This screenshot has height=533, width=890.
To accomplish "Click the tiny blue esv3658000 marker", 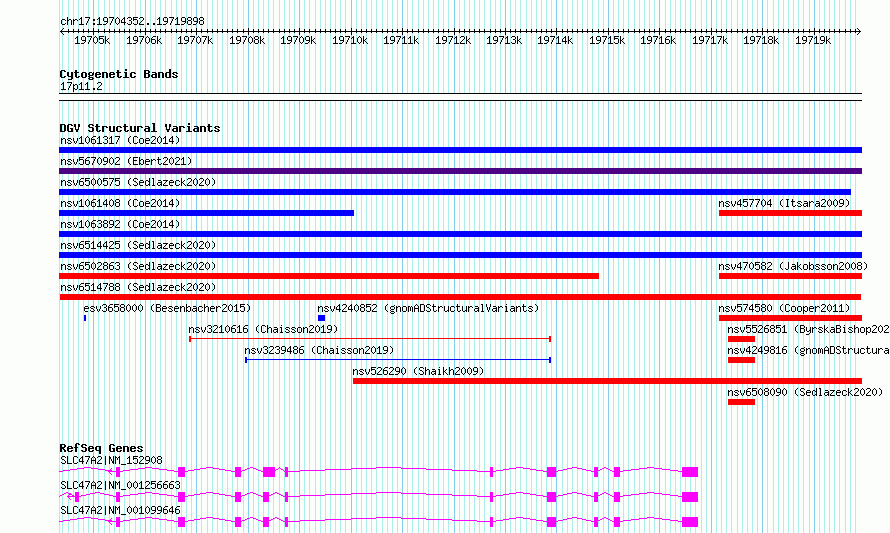I will (x=85, y=318).
